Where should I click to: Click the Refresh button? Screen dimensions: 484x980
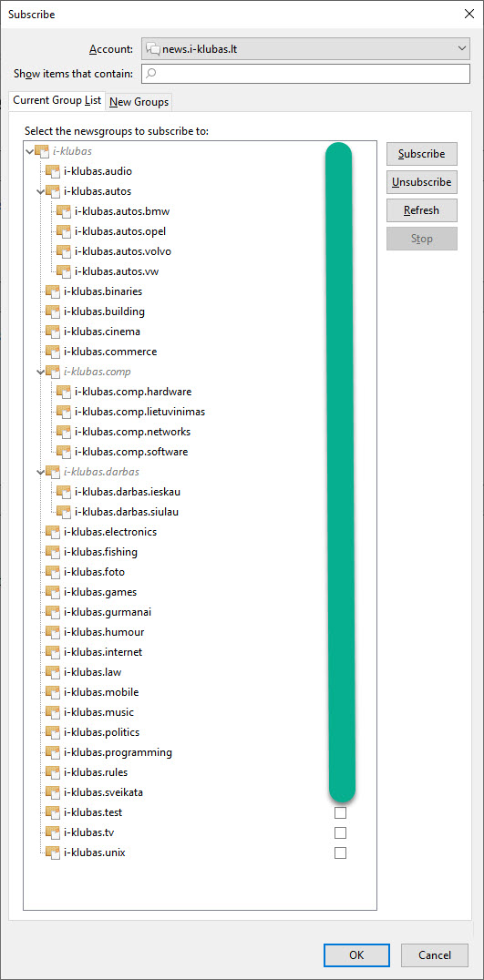point(421,210)
